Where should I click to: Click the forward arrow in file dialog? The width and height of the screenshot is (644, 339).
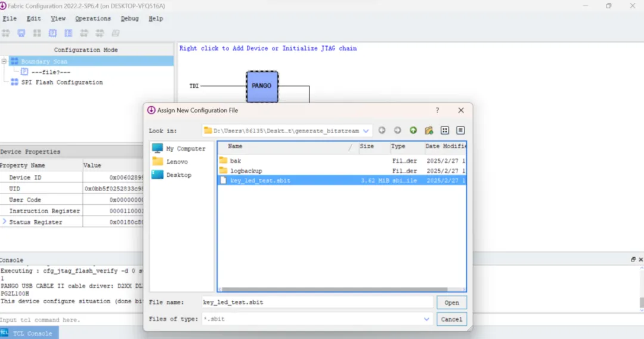pos(397,130)
